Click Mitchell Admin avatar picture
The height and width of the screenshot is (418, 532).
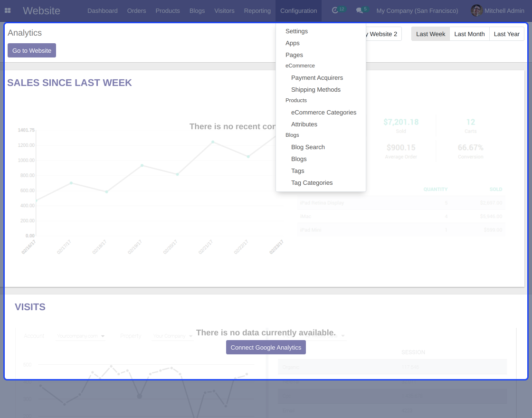pyautogui.click(x=477, y=10)
